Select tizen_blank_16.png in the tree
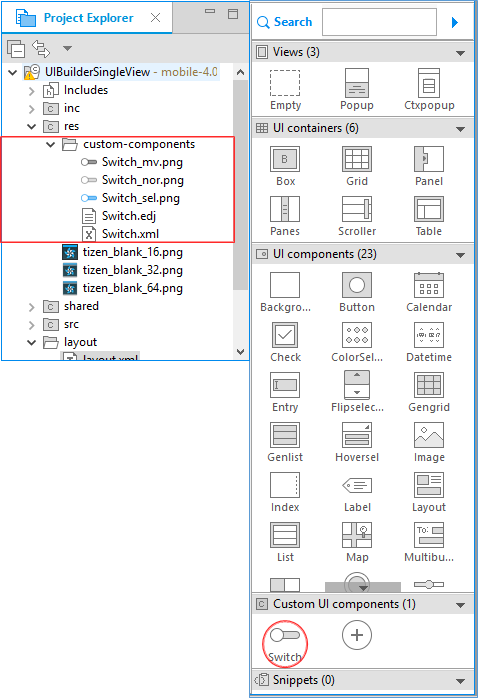Image resolution: width=478 pixels, height=698 pixels. pos(122,252)
